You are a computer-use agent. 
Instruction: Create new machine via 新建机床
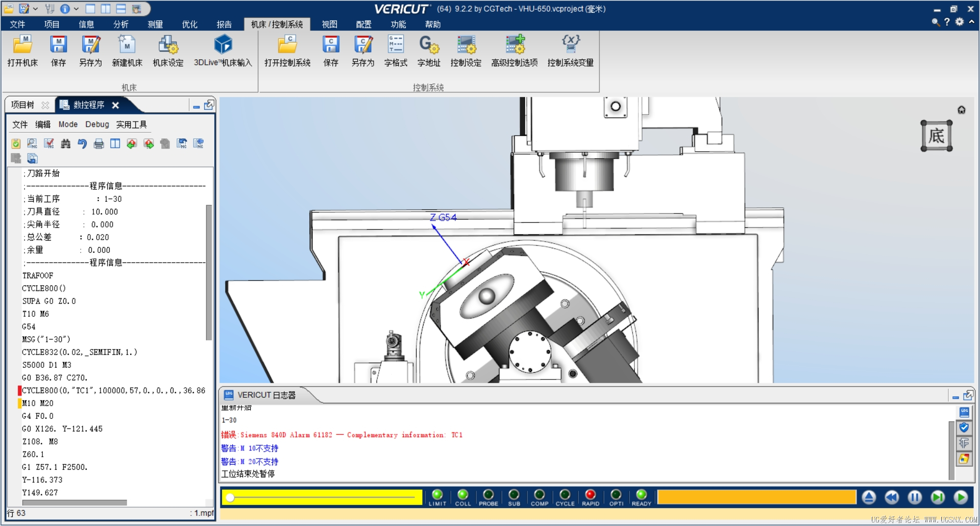[x=127, y=51]
